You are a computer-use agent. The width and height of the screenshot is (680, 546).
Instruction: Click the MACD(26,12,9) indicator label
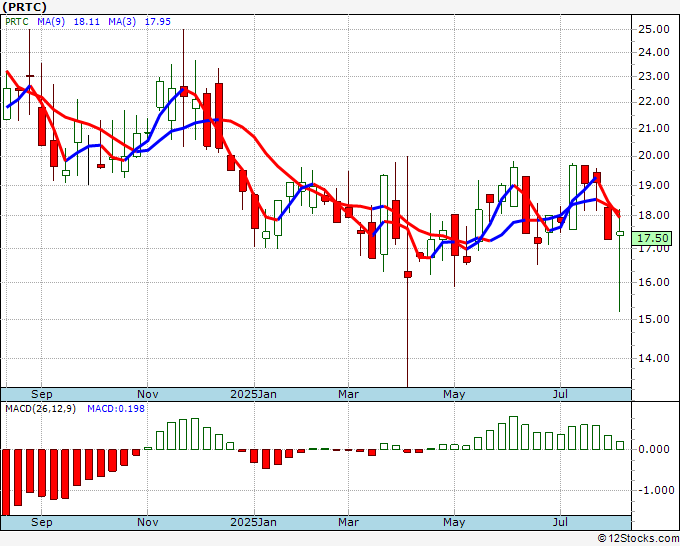pyautogui.click(x=40, y=409)
